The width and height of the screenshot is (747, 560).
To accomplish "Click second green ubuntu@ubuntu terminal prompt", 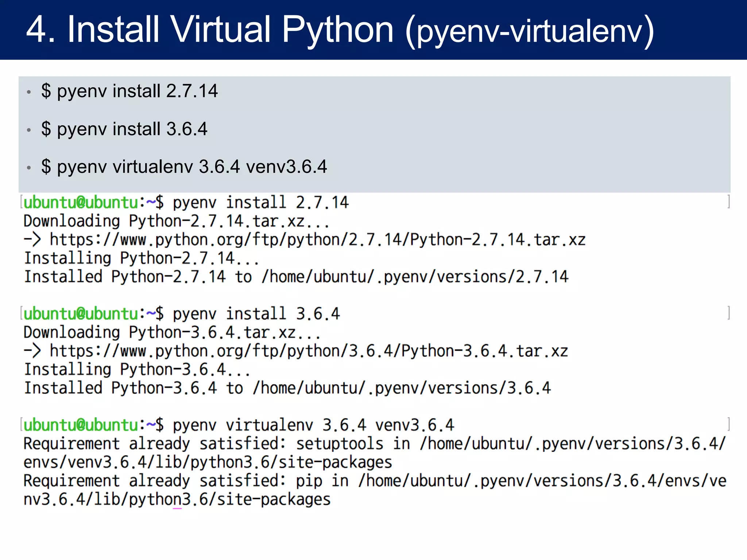I will 81,314.
